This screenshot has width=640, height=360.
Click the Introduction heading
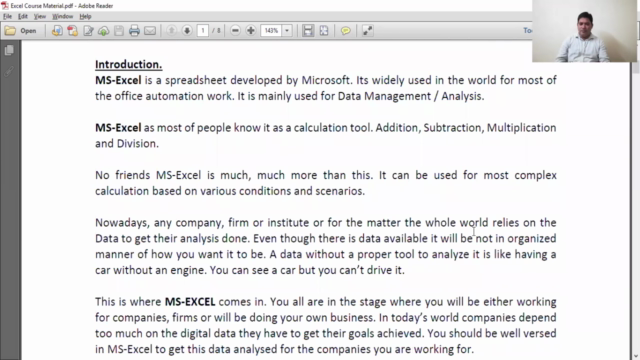[x=129, y=64]
